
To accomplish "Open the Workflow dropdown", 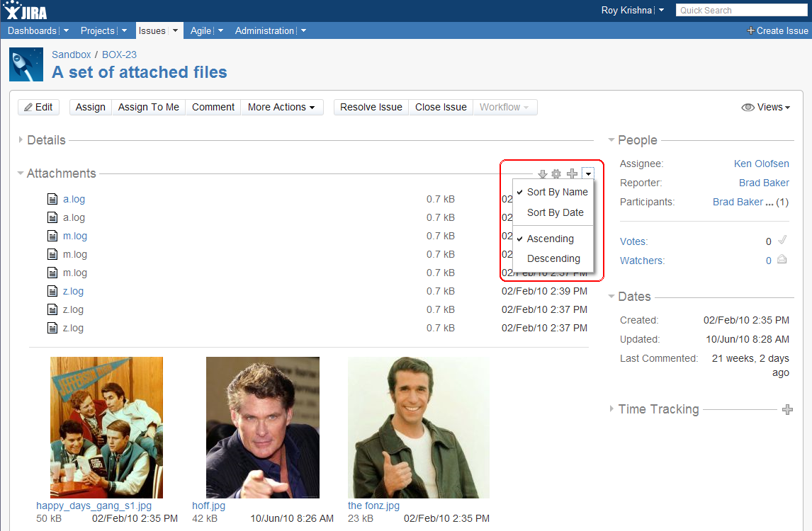I will point(504,107).
